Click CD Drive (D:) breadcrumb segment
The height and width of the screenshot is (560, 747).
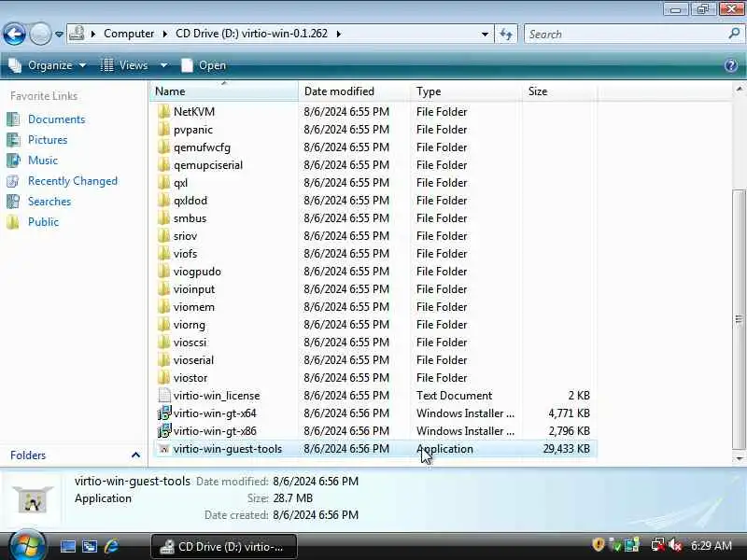point(251,34)
